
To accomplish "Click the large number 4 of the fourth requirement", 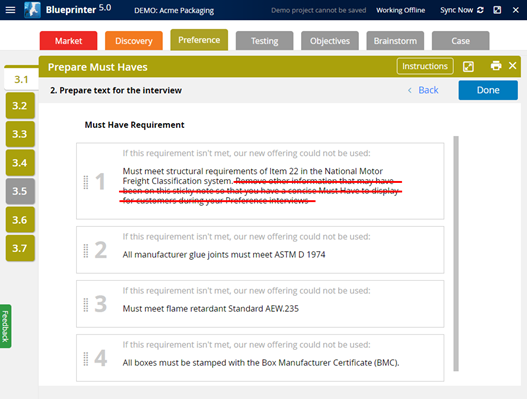I will pos(100,358).
